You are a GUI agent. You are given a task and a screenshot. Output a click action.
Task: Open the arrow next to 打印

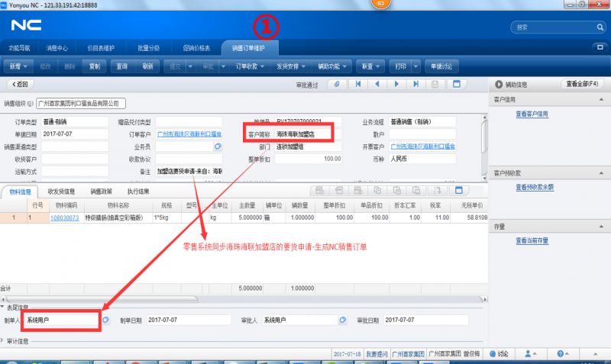(x=415, y=66)
